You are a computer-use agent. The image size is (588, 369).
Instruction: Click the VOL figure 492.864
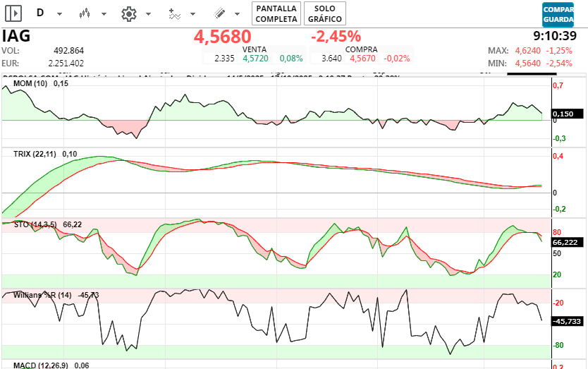pos(68,51)
